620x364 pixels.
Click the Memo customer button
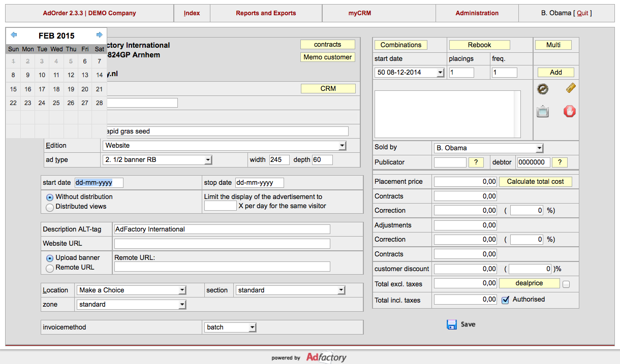coord(327,57)
